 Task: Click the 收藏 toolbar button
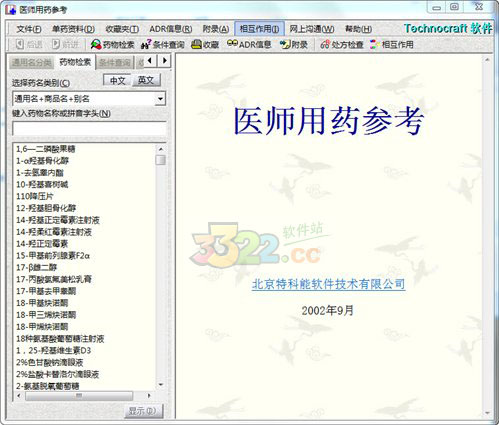point(205,44)
